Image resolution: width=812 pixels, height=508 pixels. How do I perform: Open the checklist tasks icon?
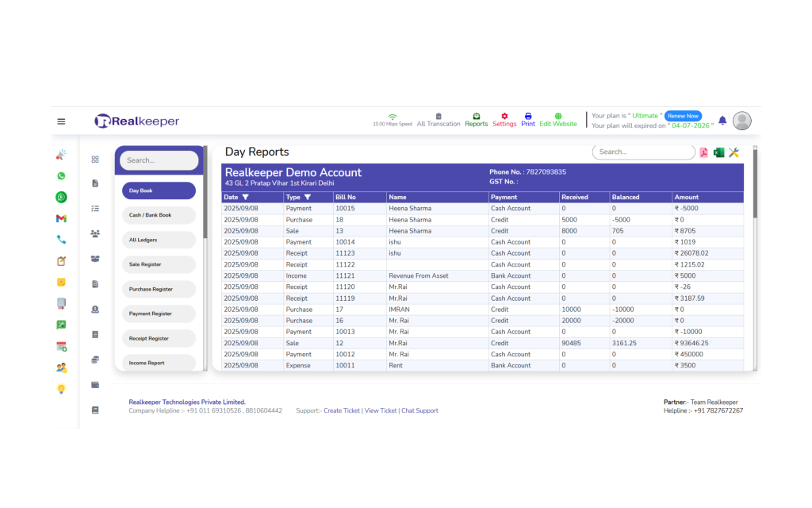[x=95, y=209]
